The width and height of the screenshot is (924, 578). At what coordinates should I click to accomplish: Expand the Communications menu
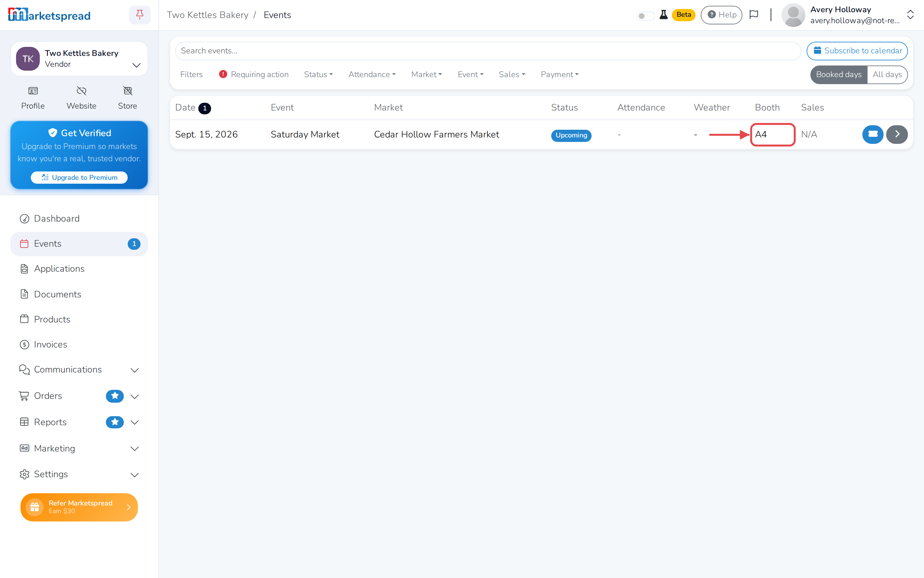(79, 370)
